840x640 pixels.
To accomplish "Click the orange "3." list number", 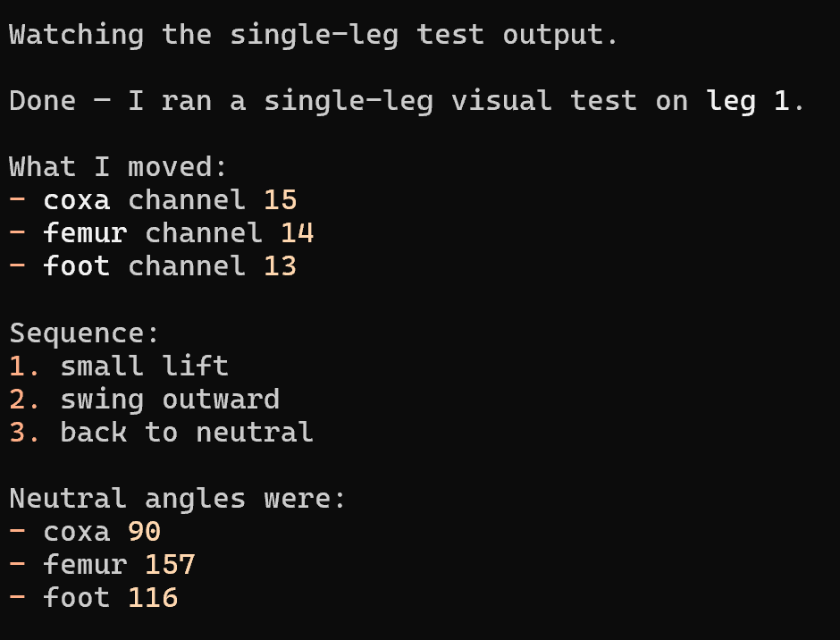I will click(25, 433).
